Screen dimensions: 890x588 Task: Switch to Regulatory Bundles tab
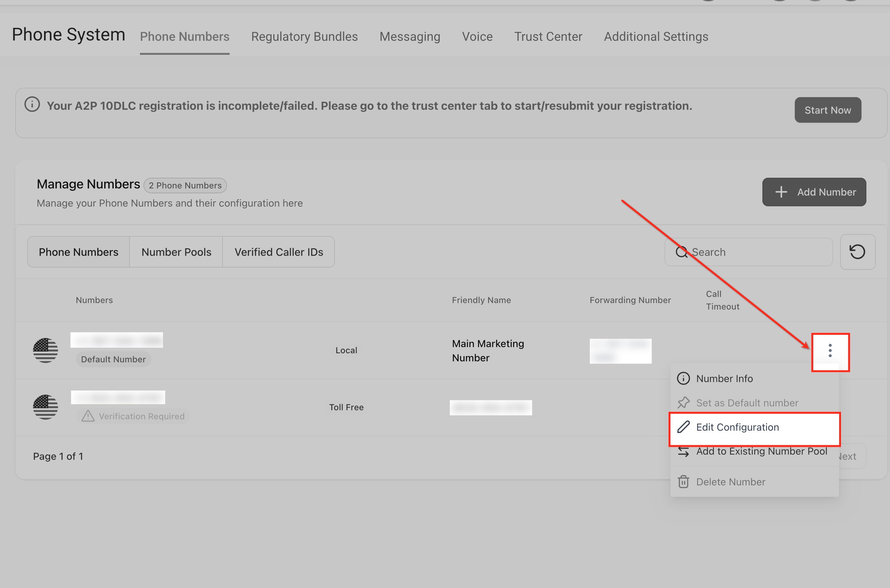304,36
